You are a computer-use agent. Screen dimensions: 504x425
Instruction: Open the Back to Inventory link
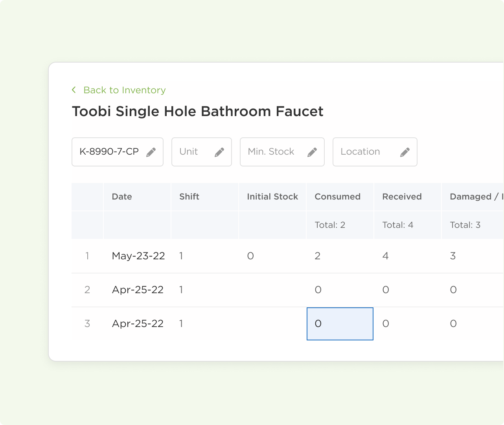[124, 90]
